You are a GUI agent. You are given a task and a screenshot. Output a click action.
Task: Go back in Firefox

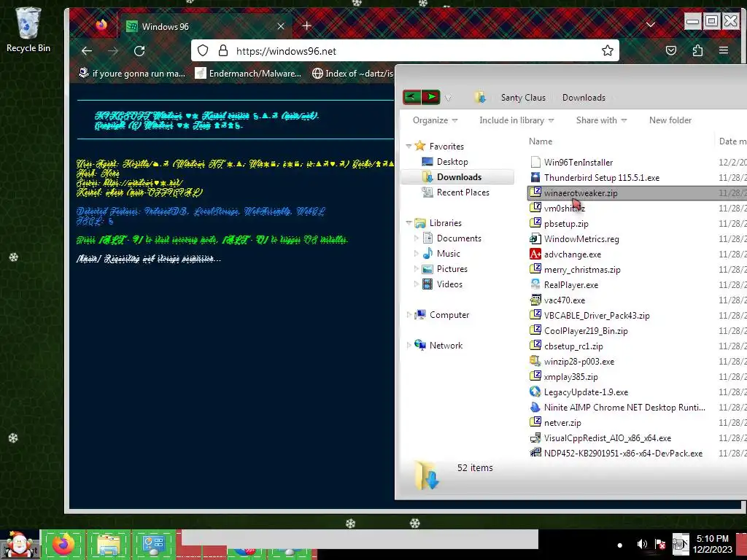[87, 51]
